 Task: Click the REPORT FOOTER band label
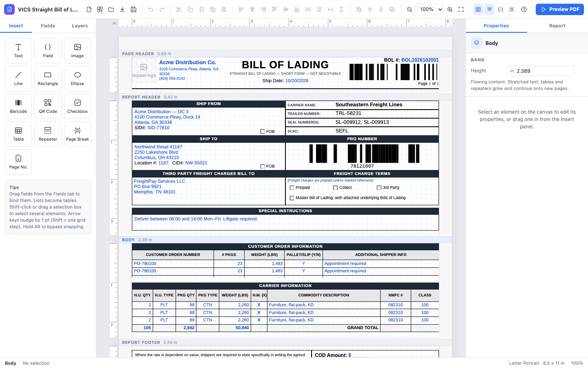pyautogui.click(x=141, y=343)
